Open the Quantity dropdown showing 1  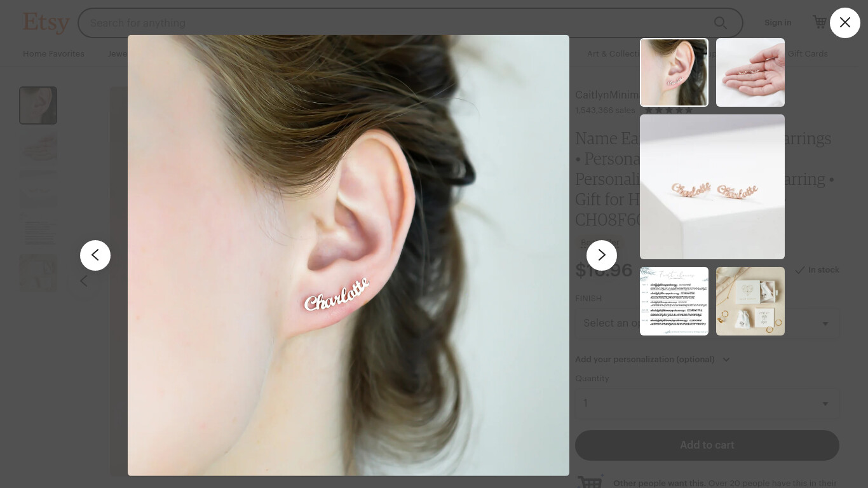pyautogui.click(x=707, y=403)
